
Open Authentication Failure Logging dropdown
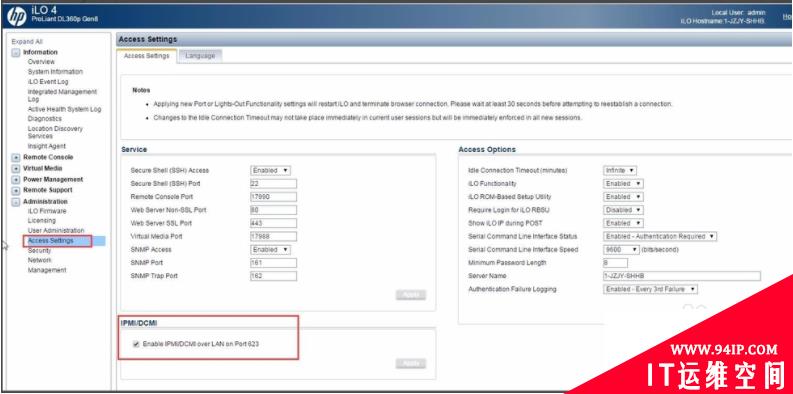(x=650, y=289)
